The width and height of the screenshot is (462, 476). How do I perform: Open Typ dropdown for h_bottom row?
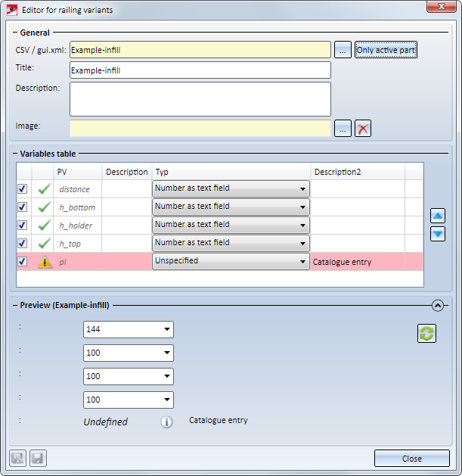(x=231, y=207)
